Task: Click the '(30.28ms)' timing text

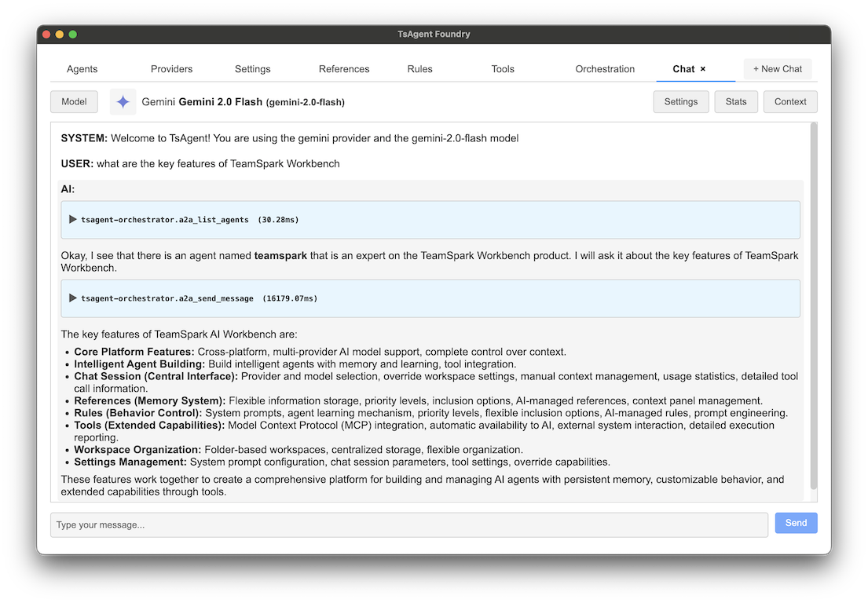Action: [x=278, y=220]
